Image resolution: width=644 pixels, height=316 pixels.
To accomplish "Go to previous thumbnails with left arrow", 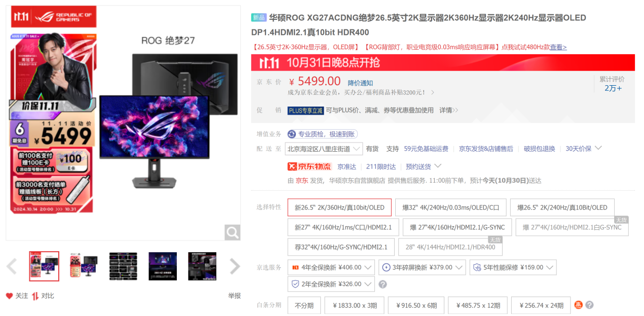I will tap(12, 266).
